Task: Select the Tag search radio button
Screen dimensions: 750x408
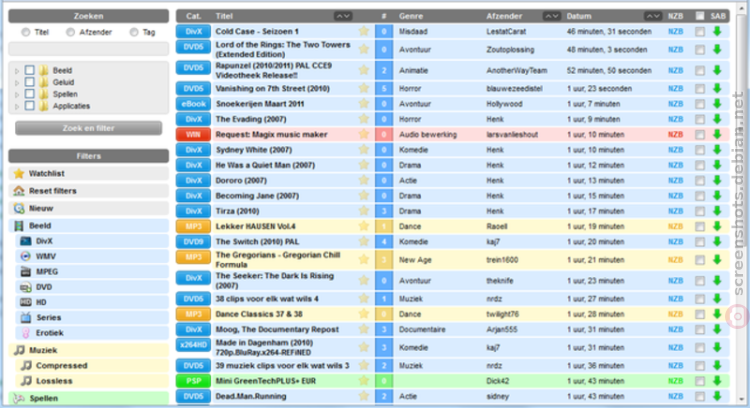Action: point(134,32)
